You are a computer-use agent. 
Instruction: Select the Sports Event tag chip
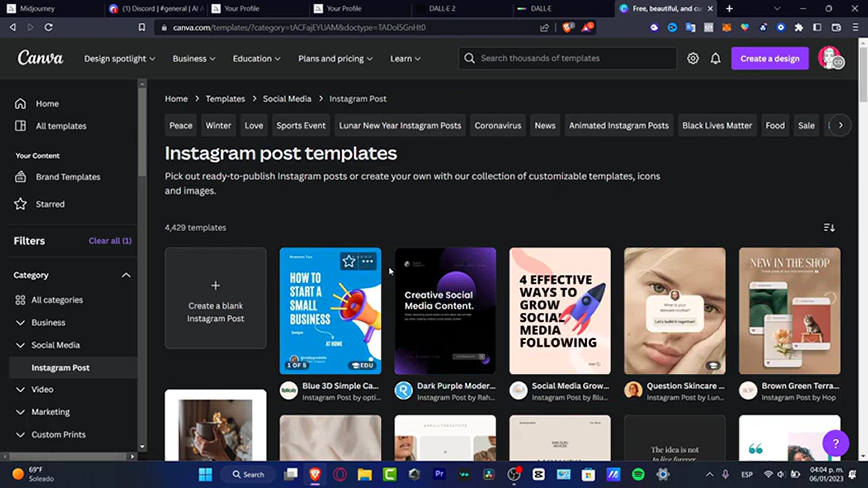[x=301, y=126]
